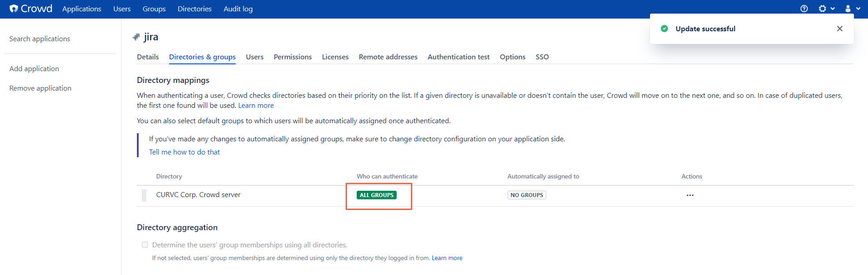Click the Automatically assigned to column header
The height and width of the screenshot is (275, 868).
[543, 177]
